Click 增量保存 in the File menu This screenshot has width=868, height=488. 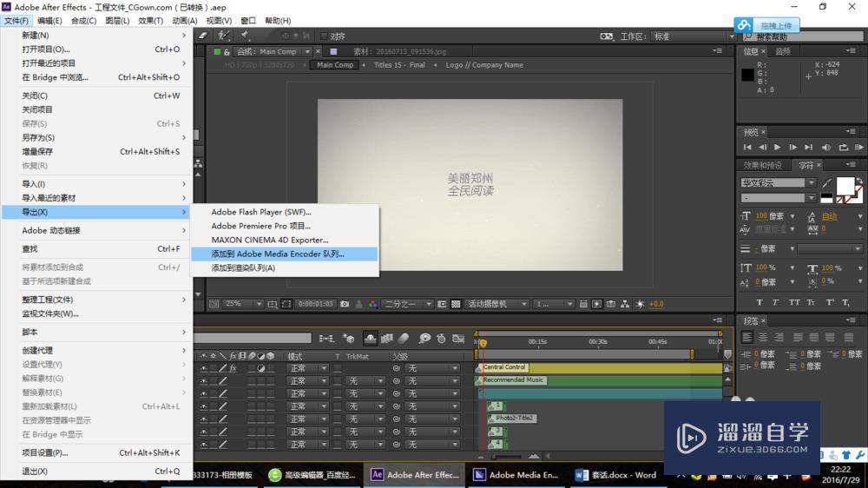(x=97, y=152)
